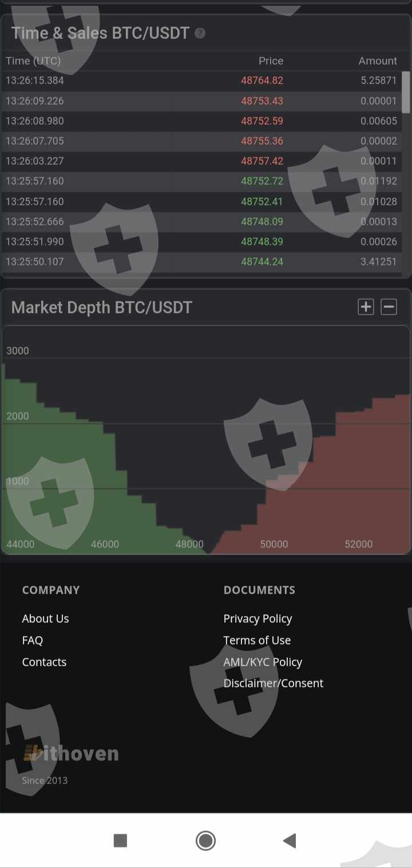Image resolution: width=412 pixels, height=868 pixels.
Task: Open the Disclaimer/Consent link
Action: pyautogui.click(x=273, y=683)
